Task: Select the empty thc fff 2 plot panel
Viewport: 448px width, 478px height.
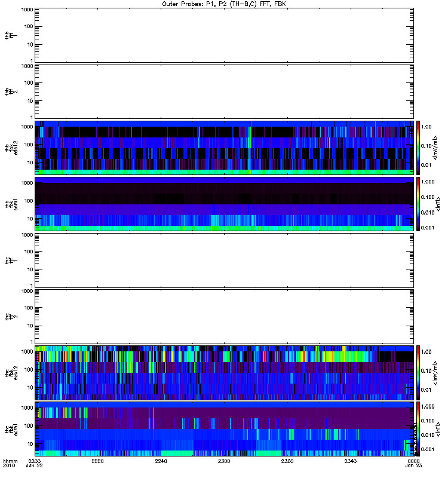Action: coord(224,317)
